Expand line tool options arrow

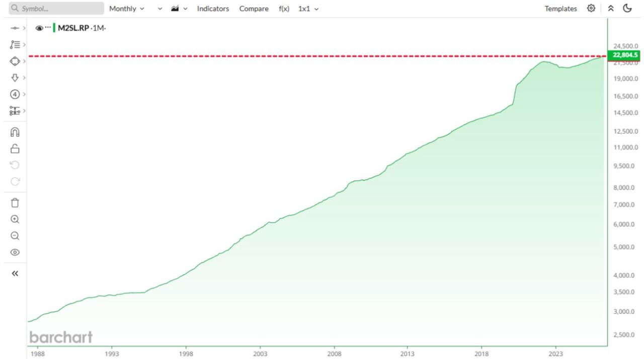click(24, 28)
